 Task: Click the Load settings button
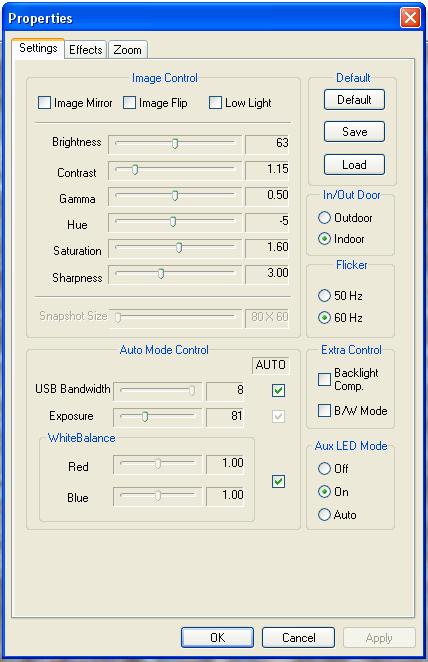pos(354,165)
